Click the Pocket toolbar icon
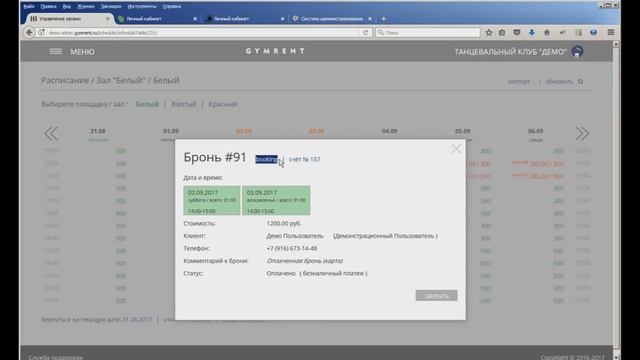Viewport: 640px width, 360px height. click(517, 33)
